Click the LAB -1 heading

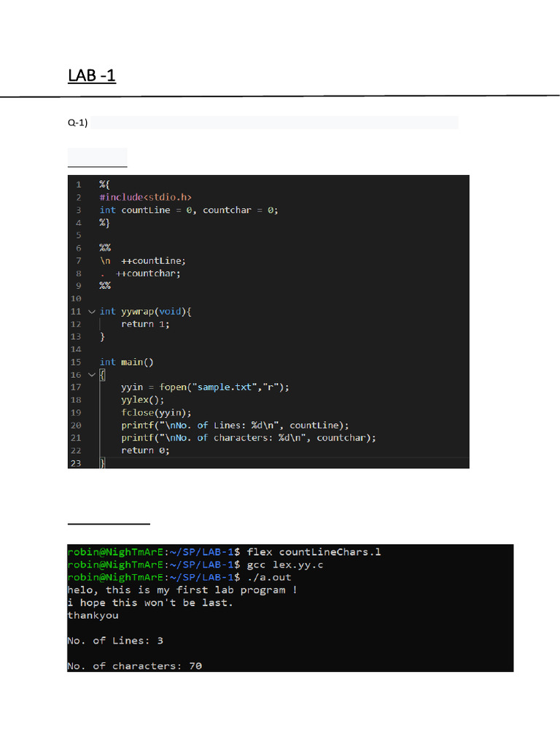[92, 75]
